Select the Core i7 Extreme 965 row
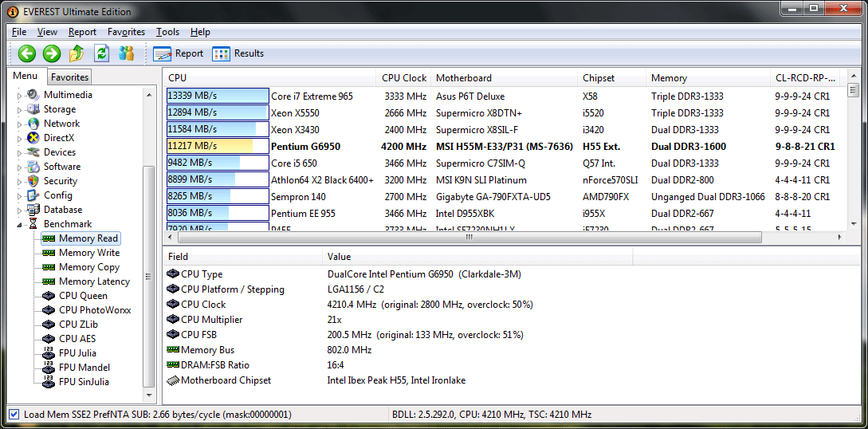This screenshot has height=429, width=868. (504, 96)
